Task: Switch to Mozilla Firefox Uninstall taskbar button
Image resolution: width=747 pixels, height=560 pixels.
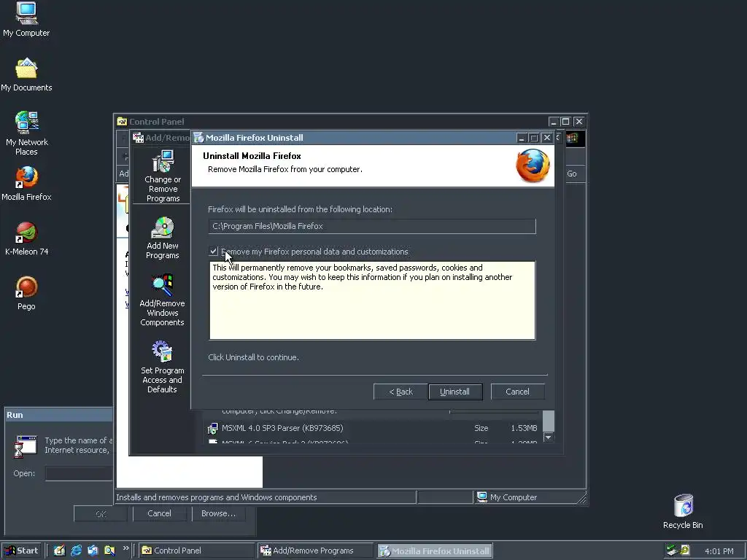Action: (435, 551)
